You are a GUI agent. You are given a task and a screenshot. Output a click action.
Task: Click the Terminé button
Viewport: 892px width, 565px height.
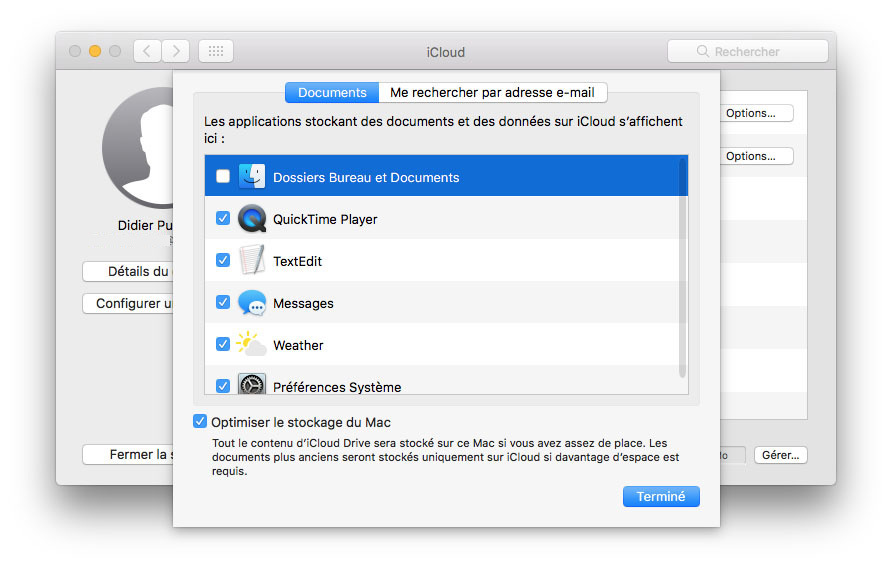(661, 497)
